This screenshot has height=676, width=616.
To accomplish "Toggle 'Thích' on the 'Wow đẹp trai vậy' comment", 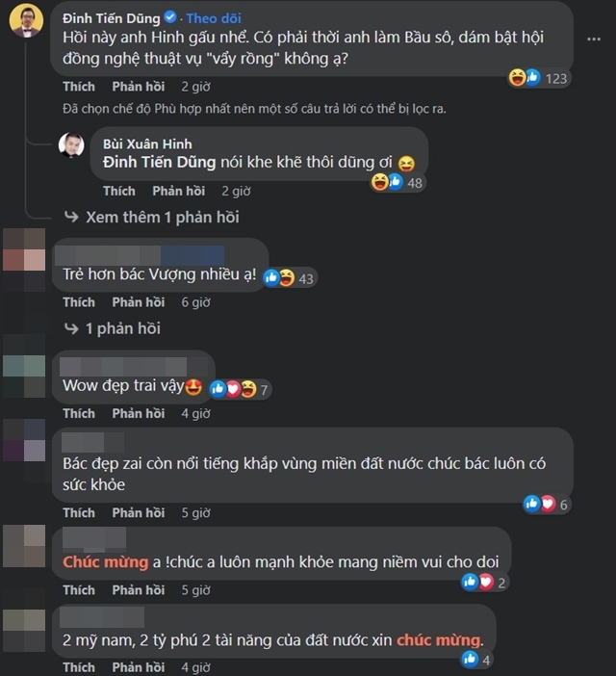I will (79, 413).
